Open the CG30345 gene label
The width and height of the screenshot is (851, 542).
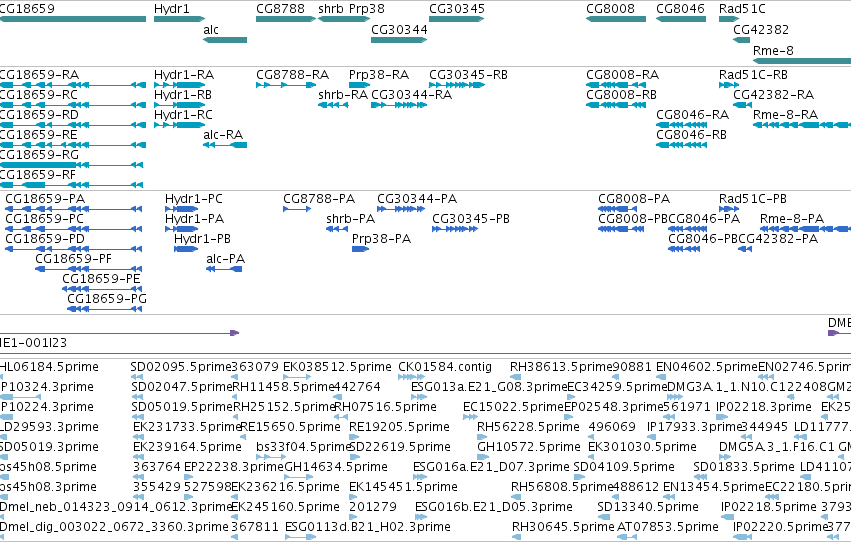click(457, 9)
